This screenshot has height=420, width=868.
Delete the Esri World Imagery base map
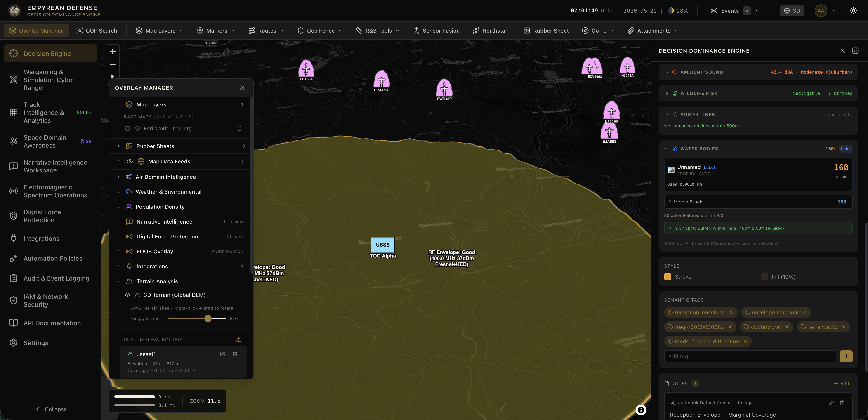point(240,128)
